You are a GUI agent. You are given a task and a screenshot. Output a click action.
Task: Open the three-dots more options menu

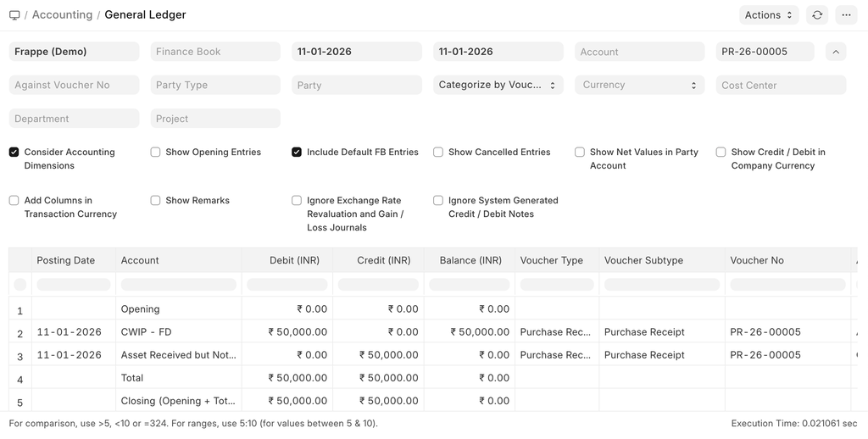(x=846, y=15)
